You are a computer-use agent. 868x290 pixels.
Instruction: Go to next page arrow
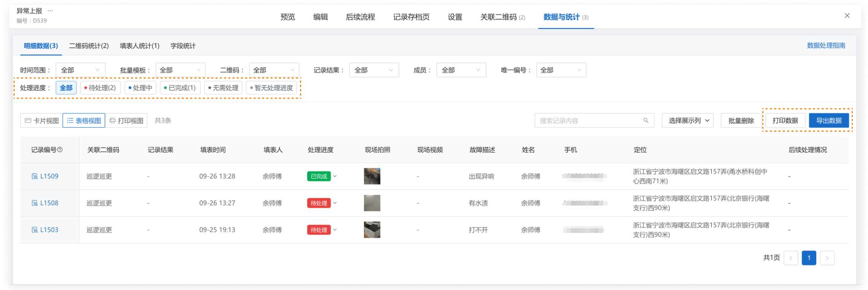827,258
